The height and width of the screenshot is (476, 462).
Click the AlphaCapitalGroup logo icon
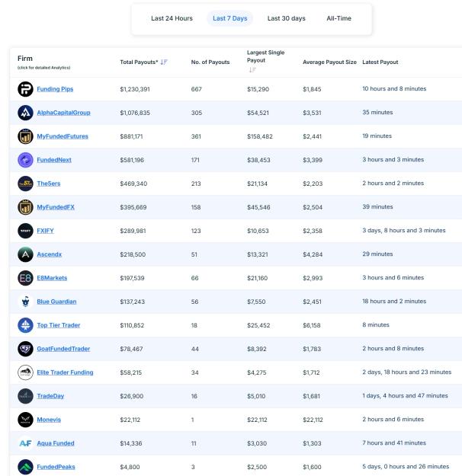(x=25, y=113)
